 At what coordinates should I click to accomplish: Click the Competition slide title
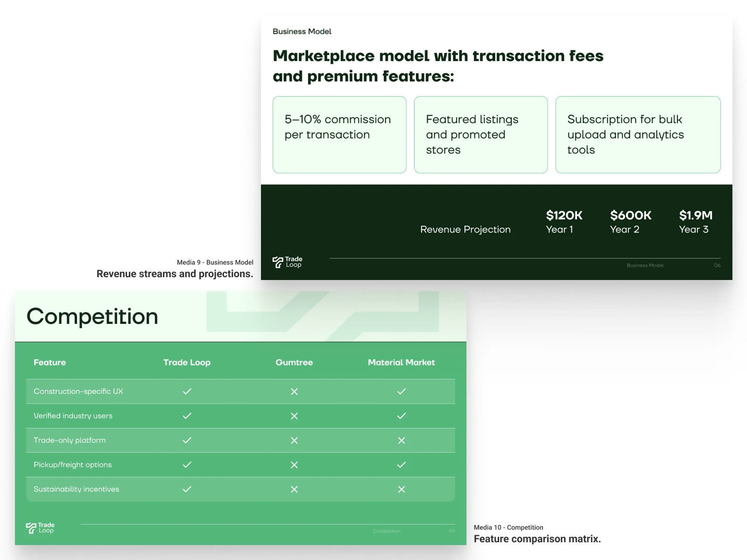pyautogui.click(x=92, y=316)
